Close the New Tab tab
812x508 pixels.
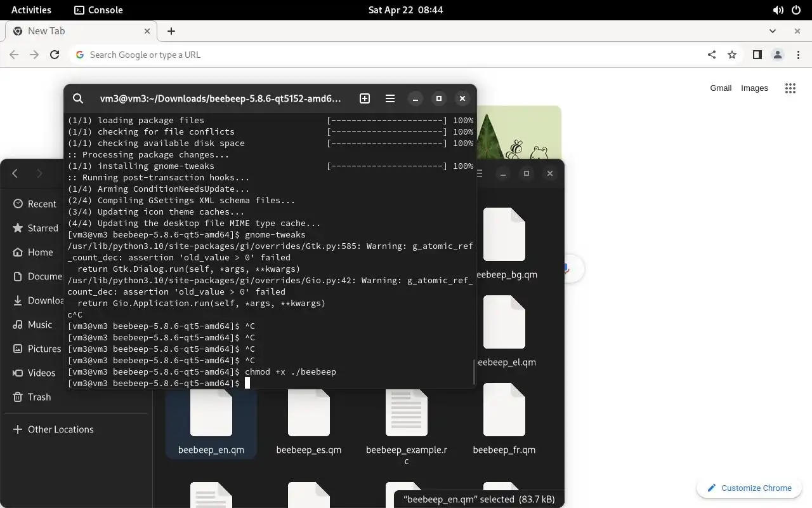click(147, 30)
